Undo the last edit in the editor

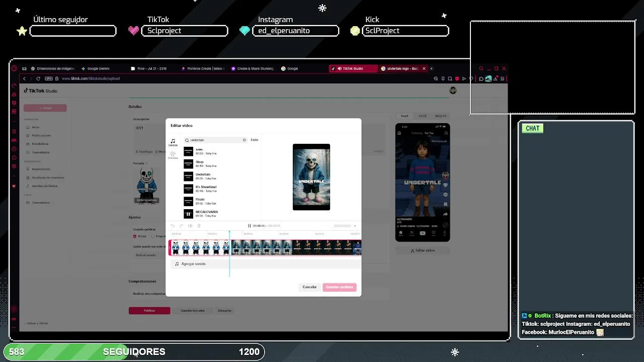coord(173,226)
